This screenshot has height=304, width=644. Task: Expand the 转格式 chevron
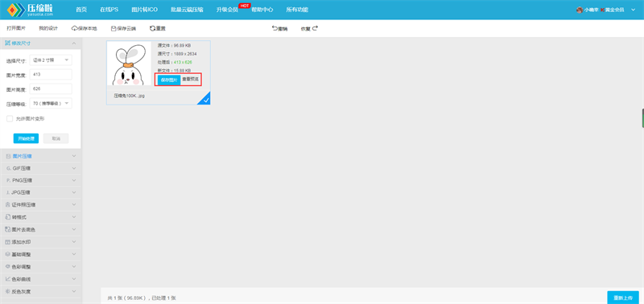click(74, 216)
